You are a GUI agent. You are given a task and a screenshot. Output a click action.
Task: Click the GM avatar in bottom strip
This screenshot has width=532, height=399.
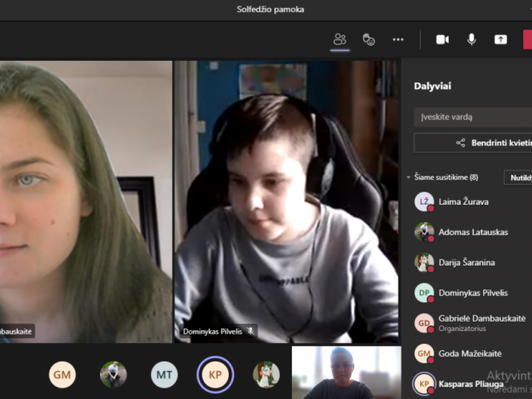point(62,375)
